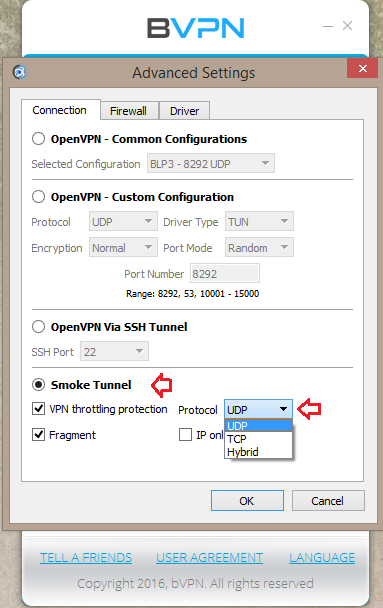The width and height of the screenshot is (383, 608).
Task: Click the Cancel button
Action: click(x=328, y=501)
